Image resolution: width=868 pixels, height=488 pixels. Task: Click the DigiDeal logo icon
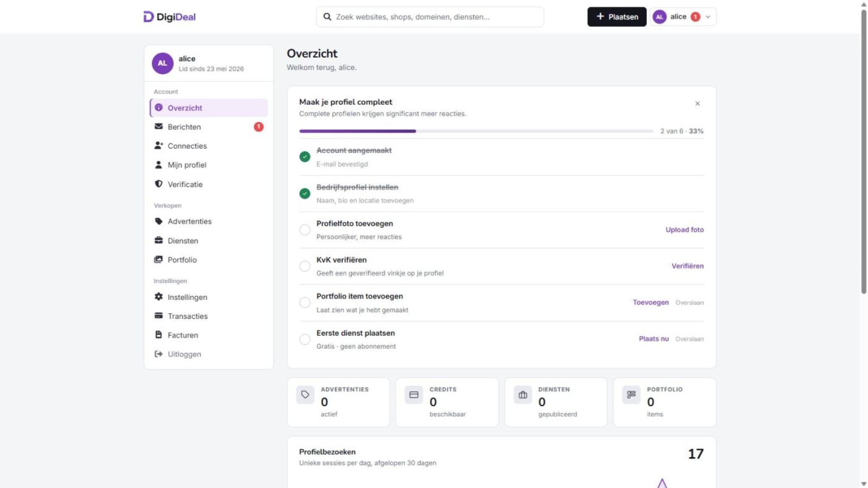point(148,17)
